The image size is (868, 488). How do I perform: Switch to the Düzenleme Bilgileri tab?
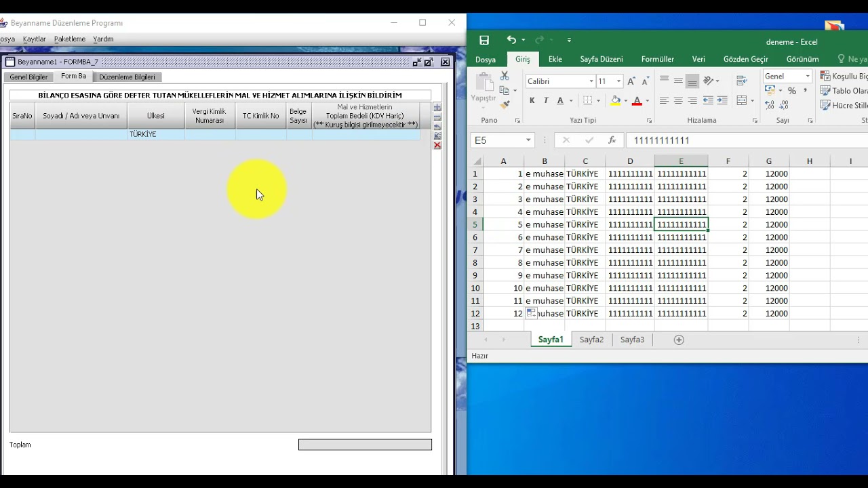click(127, 77)
